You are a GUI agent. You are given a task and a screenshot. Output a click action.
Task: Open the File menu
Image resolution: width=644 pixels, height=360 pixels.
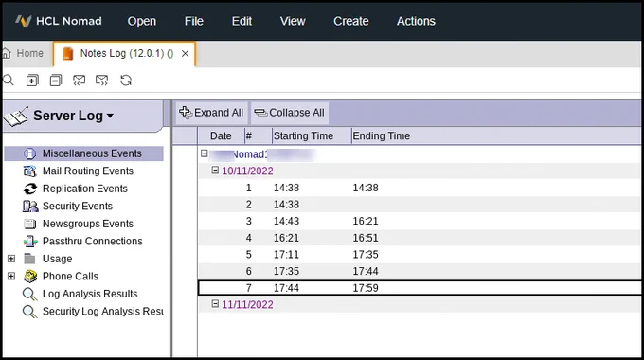194,21
